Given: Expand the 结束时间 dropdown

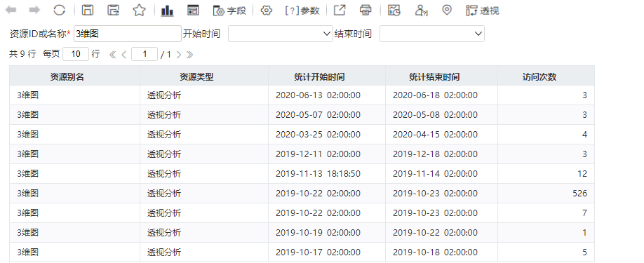Looking at the screenshot, I should pyautogui.click(x=431, y=34).
